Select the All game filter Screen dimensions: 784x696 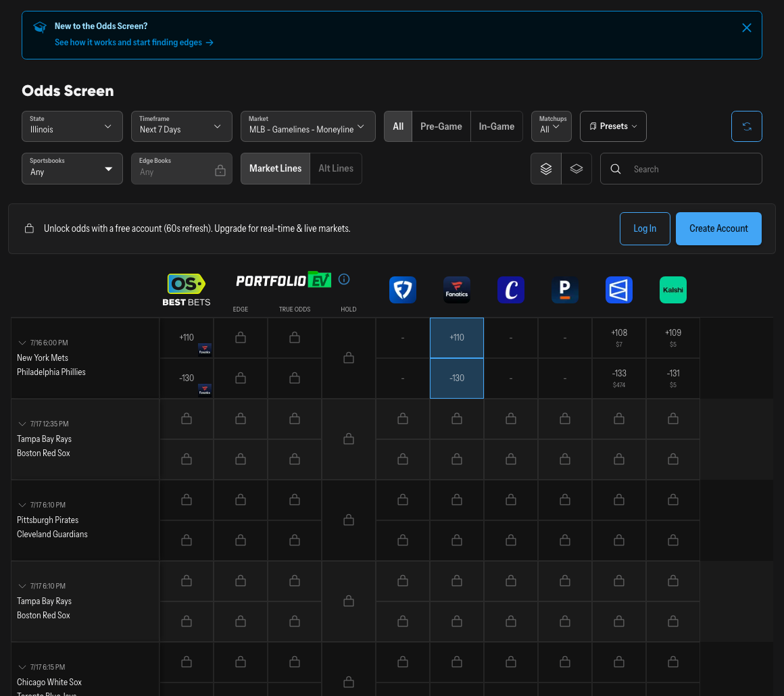(x=398, y=126)
